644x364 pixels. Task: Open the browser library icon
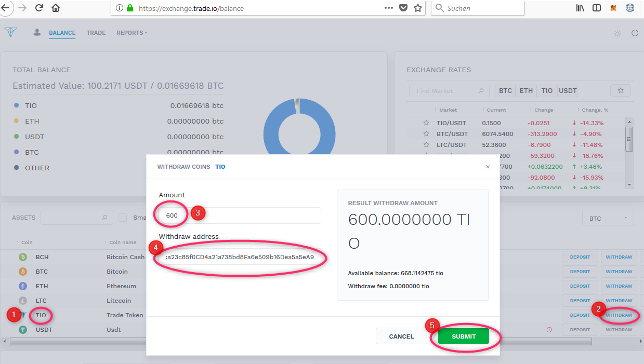click(x=581, y=8)
